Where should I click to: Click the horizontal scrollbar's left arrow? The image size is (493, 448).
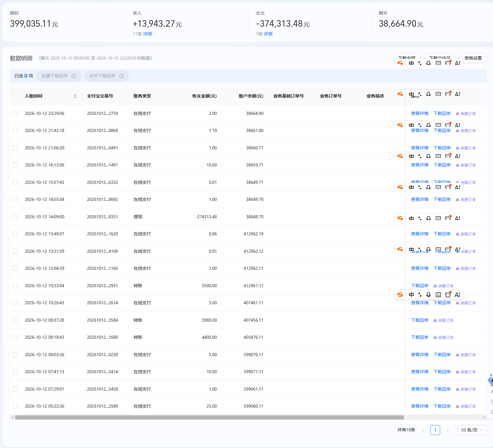point(12,418)
